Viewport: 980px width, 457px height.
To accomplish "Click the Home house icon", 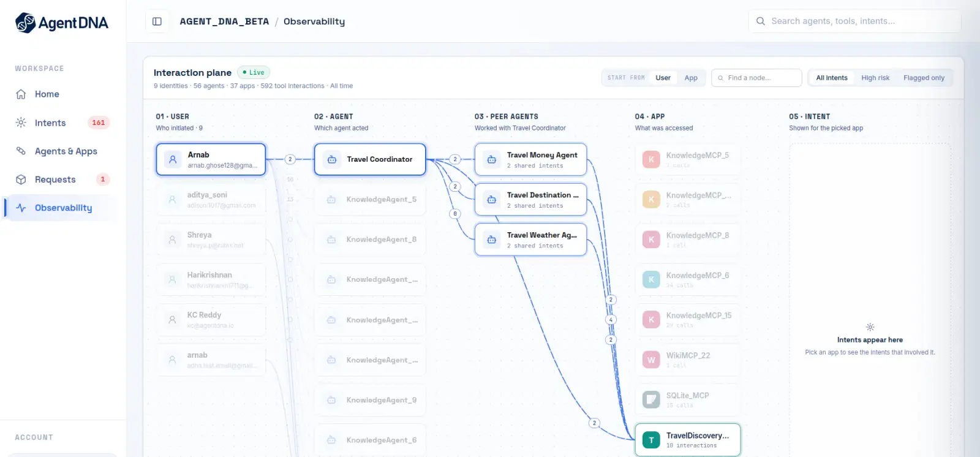I will point(21,94).
